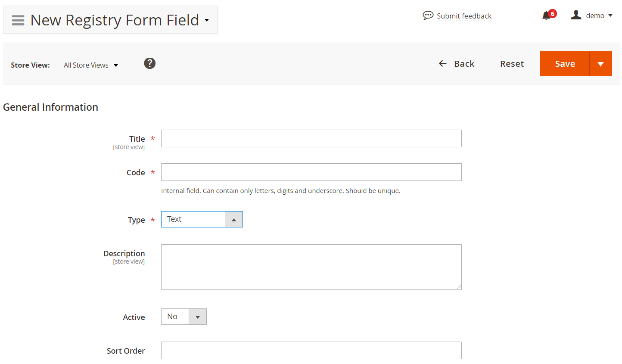Click the demo user avatar icon
The height and width of the screenshot is (364, 622).
pyautogui.click(x=576, y=15)
